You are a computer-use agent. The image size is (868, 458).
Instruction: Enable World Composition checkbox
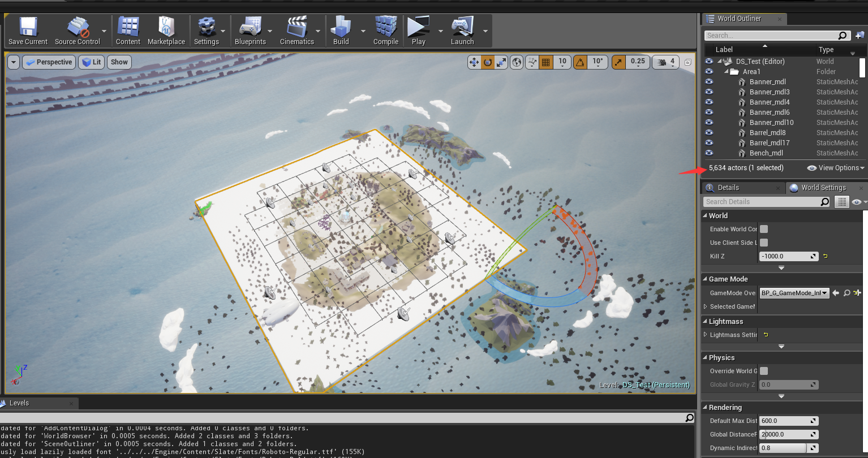coord(764,229)
